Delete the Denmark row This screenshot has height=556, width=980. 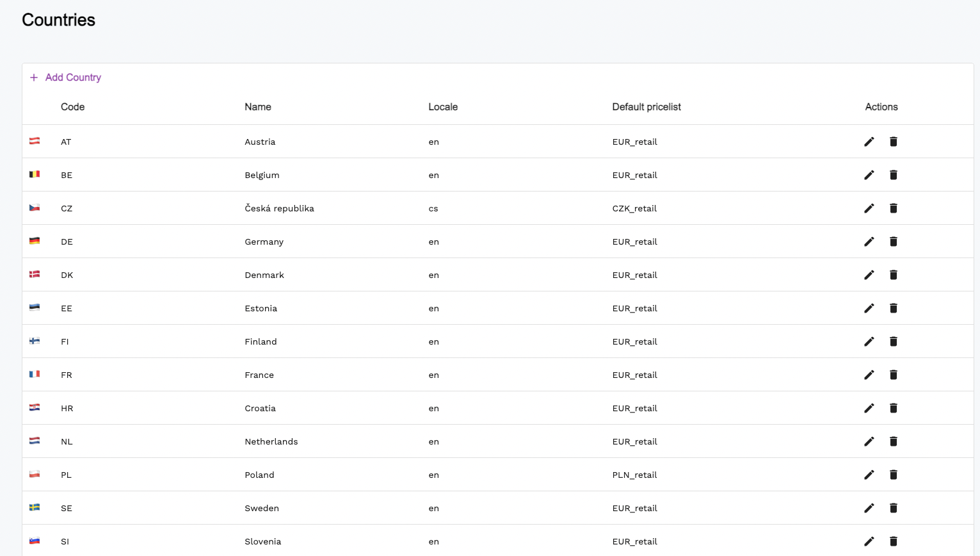coord(894,275)
